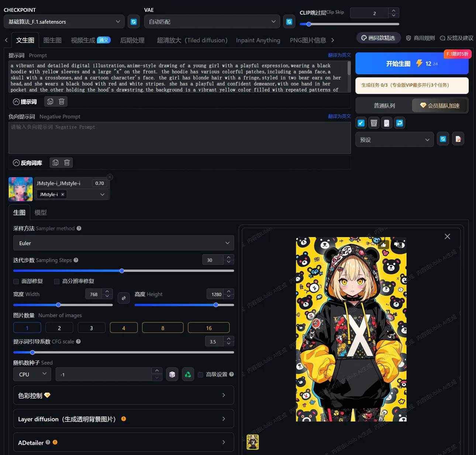Enable the 高分辨率修复 hi-res fix checkbox
476x455 pixels.
(57, 281)
